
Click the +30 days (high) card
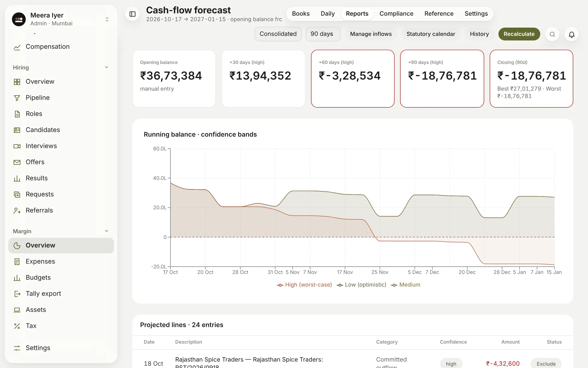[x=263, y=79]
